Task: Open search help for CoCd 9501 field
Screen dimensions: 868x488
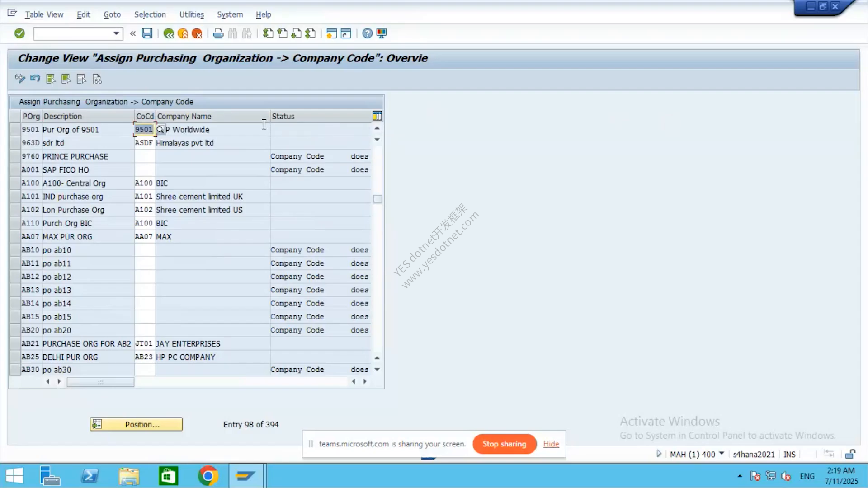Action: pos(160,130)
